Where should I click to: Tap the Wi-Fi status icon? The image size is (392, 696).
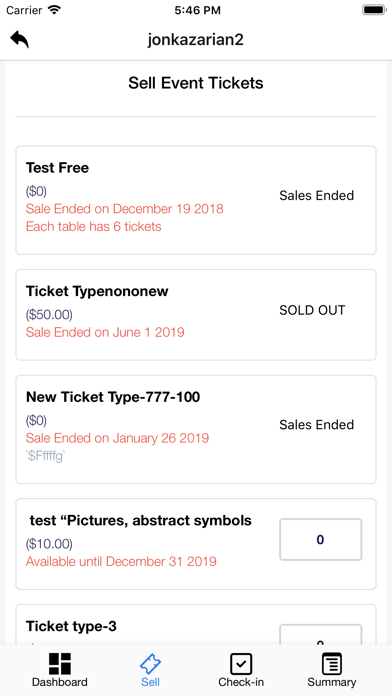54,10
